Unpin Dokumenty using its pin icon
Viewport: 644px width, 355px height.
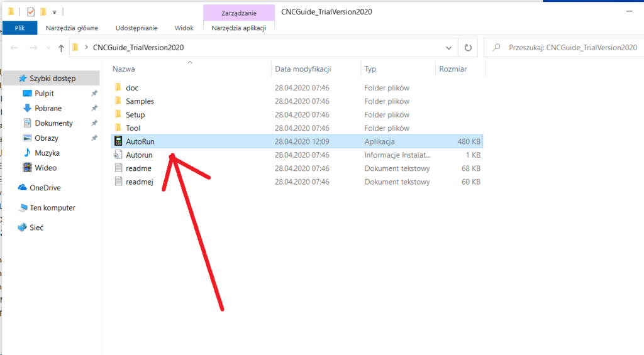tap(94, 123)
